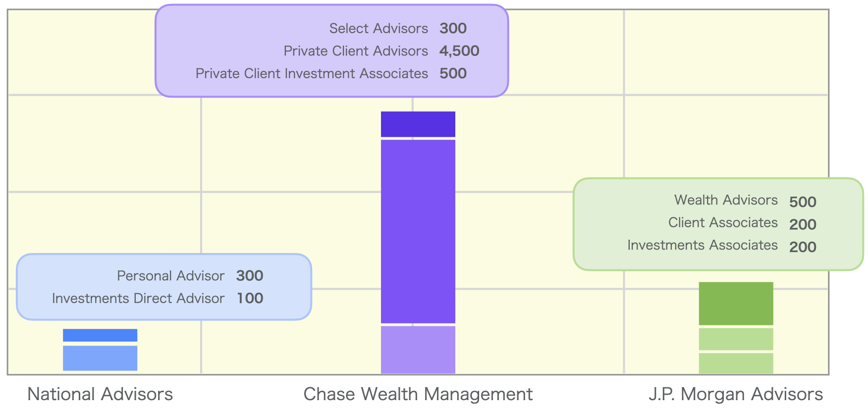This screenshot has width=868, height=414.
Task: Select the dark green Wealth Advisors bar segment
Action: tap(736, 304)
